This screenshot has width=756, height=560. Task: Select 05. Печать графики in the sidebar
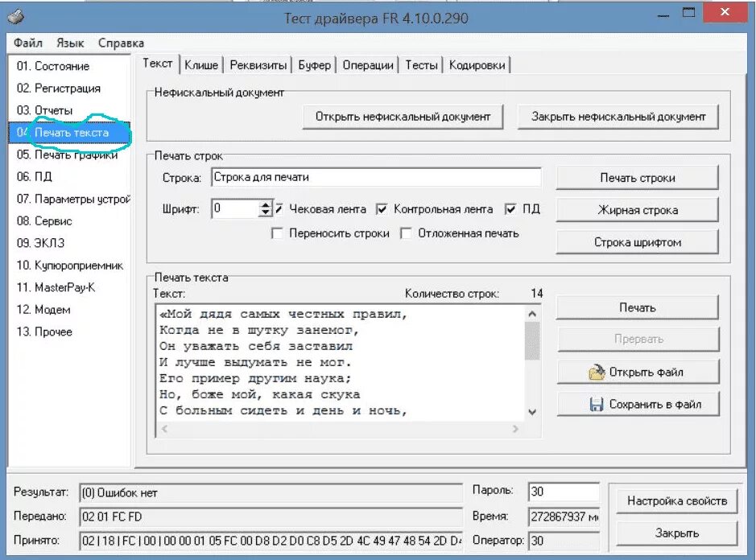(x=69, y=154)
